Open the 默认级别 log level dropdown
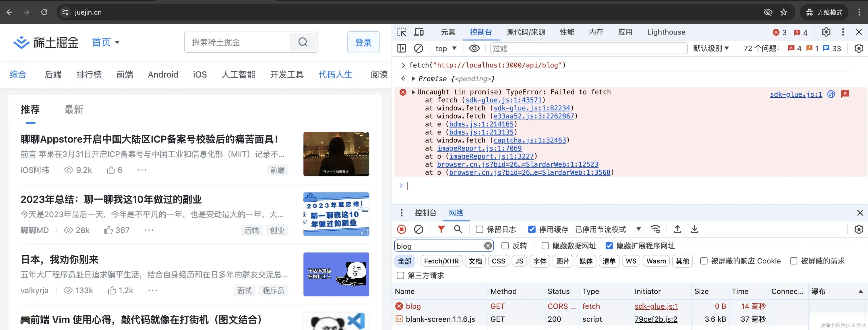 [x=711, y=48]
